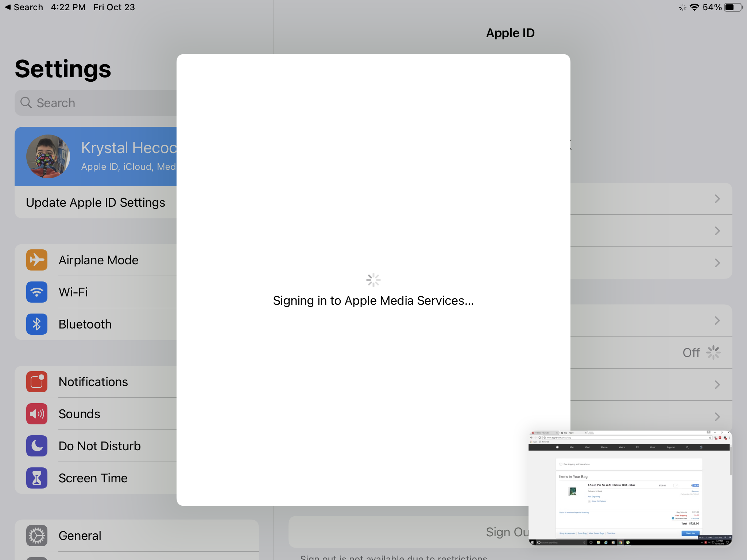Tap the search icon in the video's Apple navbar
The image size is (747, 560).
pos(687,447)
